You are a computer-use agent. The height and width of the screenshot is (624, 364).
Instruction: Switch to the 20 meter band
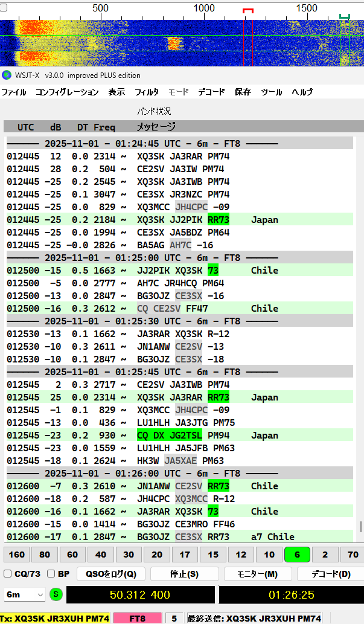point(156,555)
